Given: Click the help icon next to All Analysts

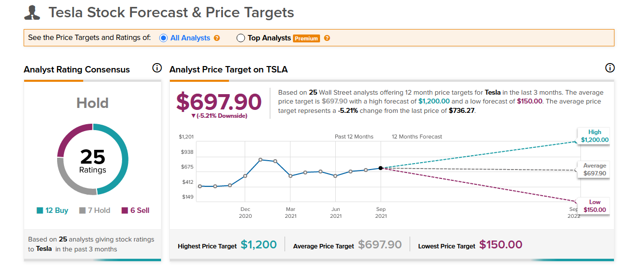Looking at the screenshot, I should tap(217, 38).
